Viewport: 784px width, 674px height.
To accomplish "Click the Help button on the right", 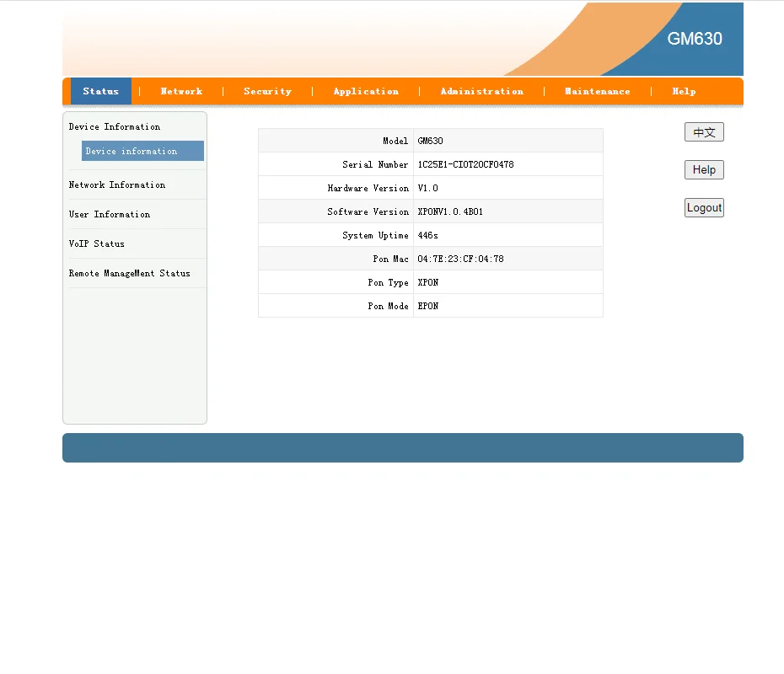I will tap(704, 170).
